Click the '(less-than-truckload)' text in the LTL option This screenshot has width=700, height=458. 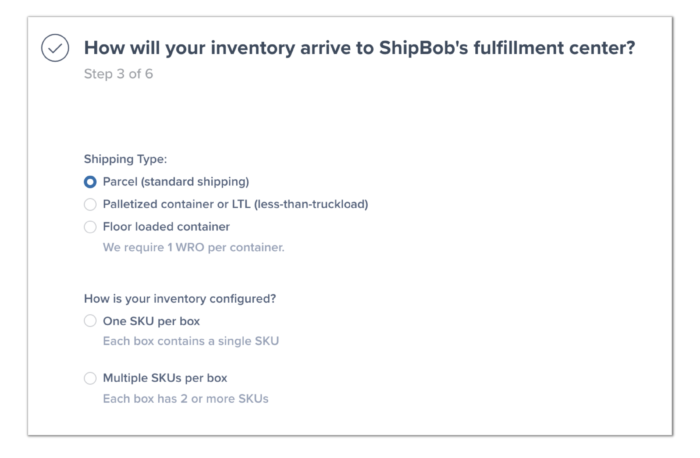[311, 204]
